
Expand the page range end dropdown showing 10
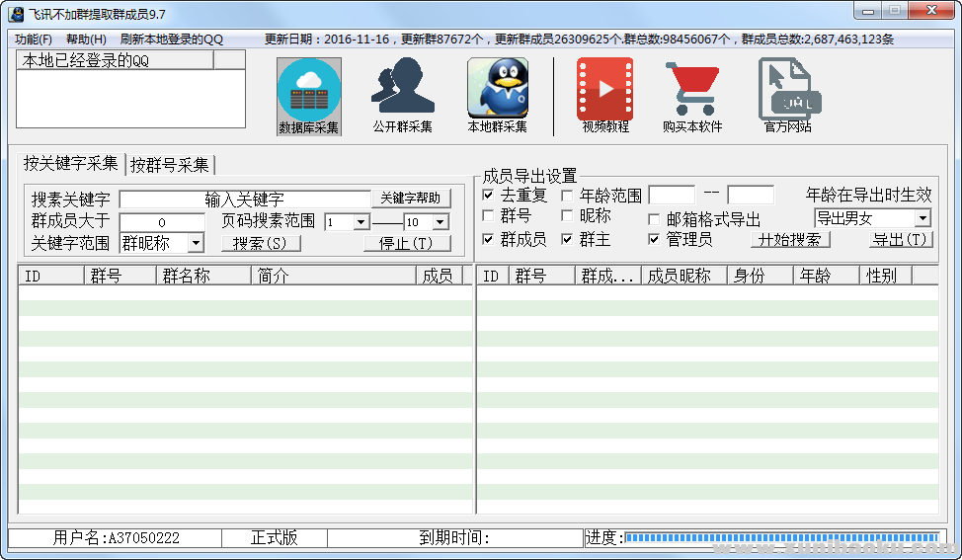[440, 222]
